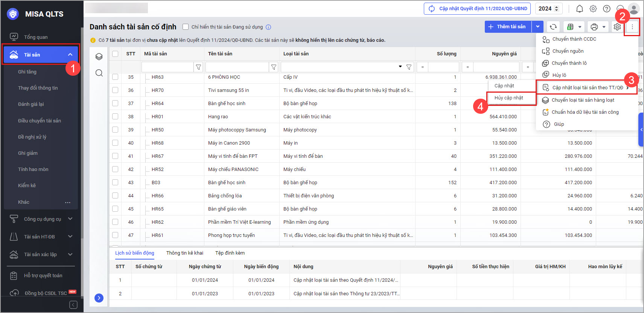Tick the select-all checkbox in table header
The height and width of the screenshot is (313, 644).
point(115,54)
